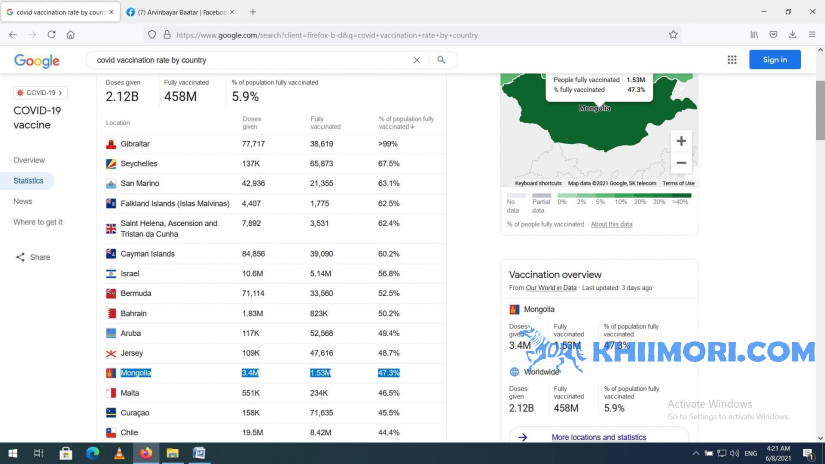The image size is (825, 464).
Task: Open VLC media player from the taskbar
Action: pos(119,453)
